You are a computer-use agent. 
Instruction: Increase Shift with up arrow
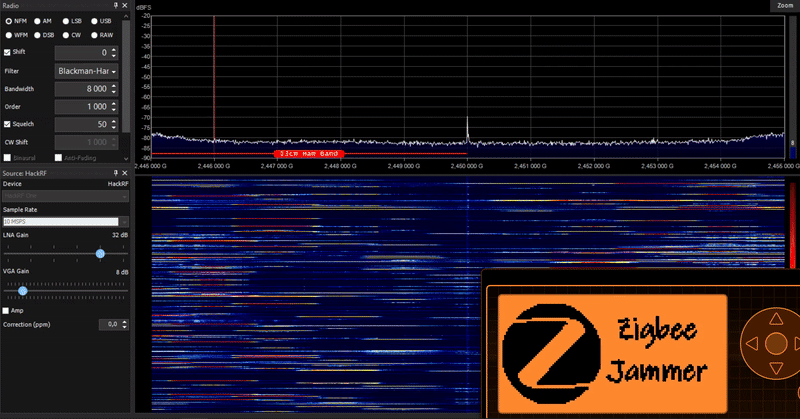pyautogui.click(x=114, y=50)
